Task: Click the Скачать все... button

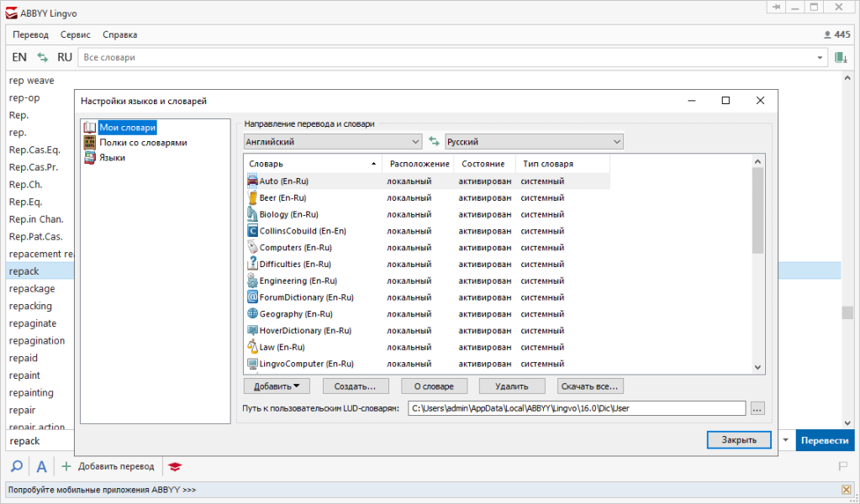Action: tap(590, 386)
